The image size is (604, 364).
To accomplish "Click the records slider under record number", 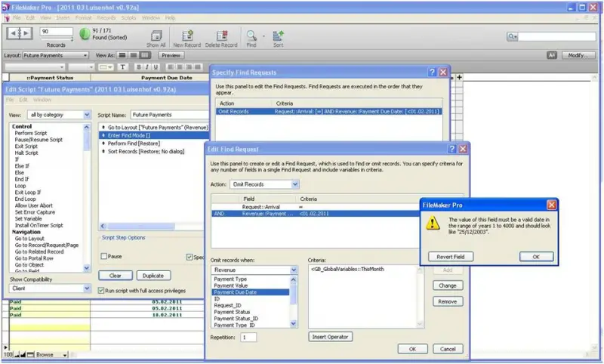I will coord(57,39).
